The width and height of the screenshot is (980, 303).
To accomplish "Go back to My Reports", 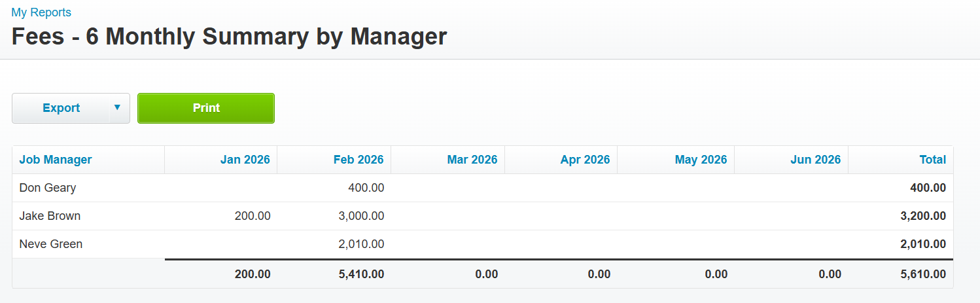I will tap(41, 12).
